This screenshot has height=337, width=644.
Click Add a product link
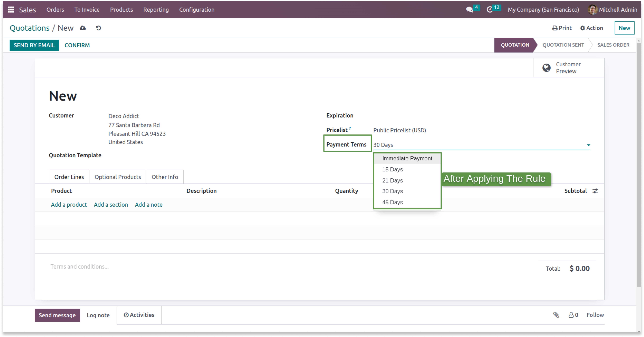coord(69,205)
